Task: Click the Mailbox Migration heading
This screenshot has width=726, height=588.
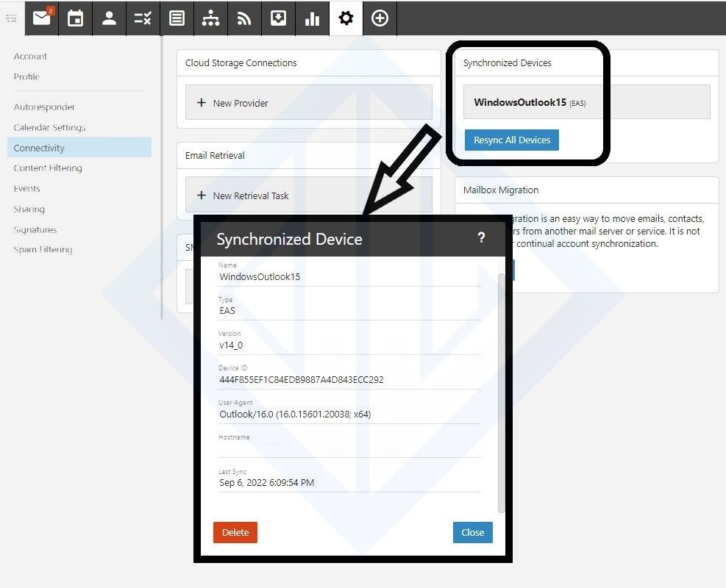Action: (x=501, y=190)
